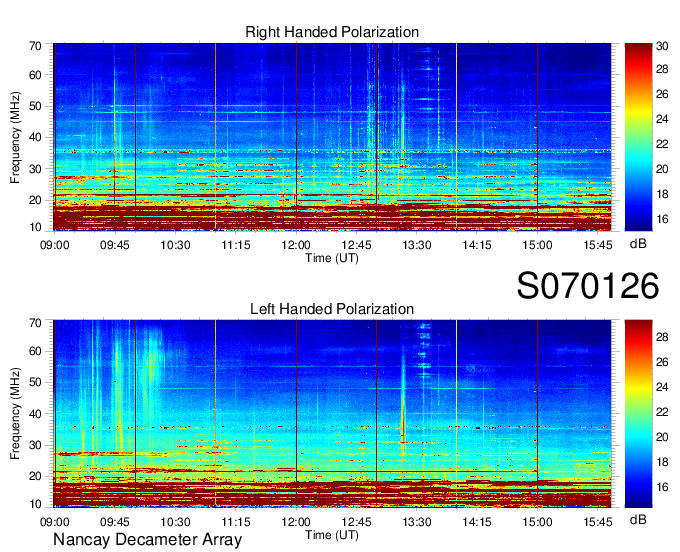Screen dimensions: 680x552
Task: Click the Left Handed plot's dB color scale bar
Action: (x=638, y=414)
